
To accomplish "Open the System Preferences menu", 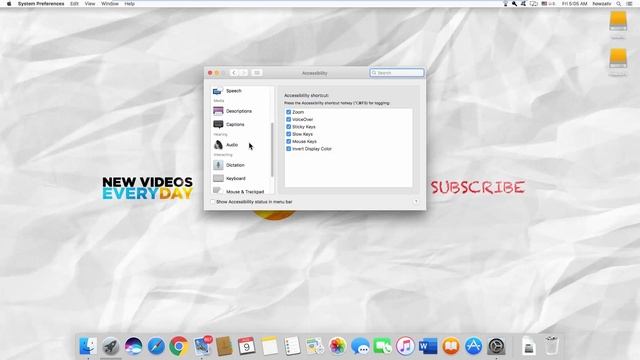I will tap(41, 4).
